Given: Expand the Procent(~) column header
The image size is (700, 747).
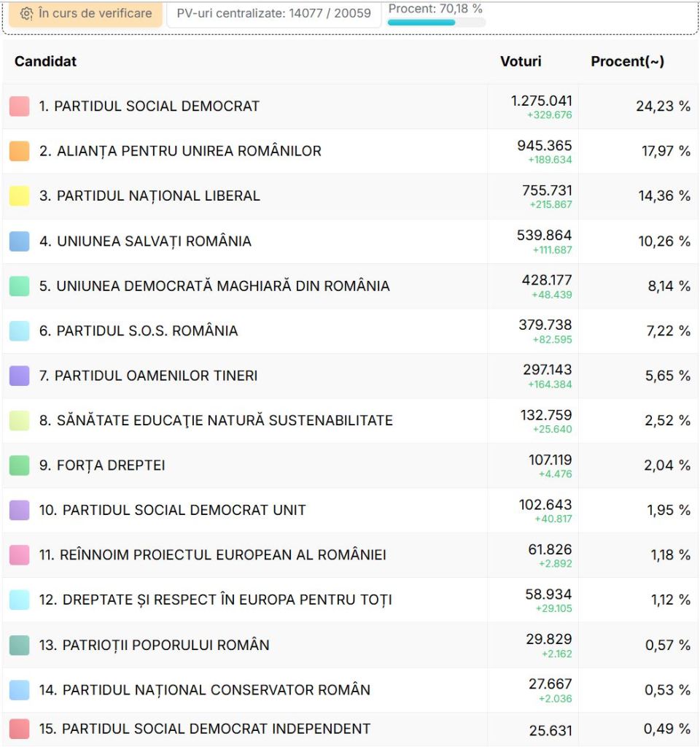Looking at the screenshot, I should (x=628, y=61).
